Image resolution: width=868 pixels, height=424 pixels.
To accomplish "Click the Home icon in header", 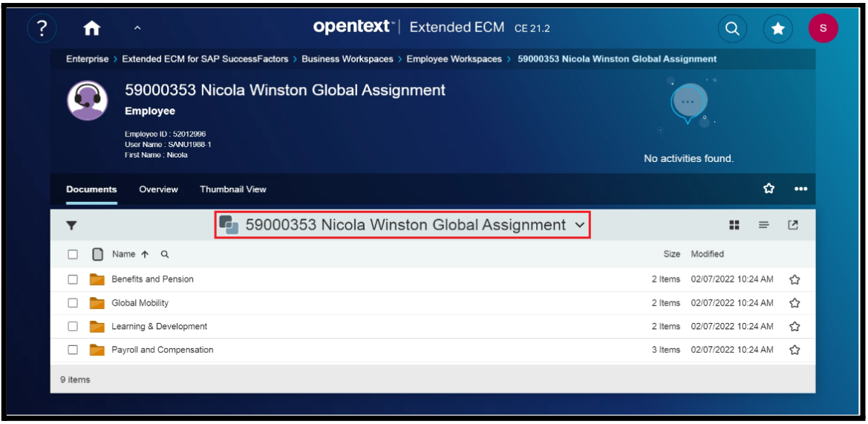I will [91, 28].
